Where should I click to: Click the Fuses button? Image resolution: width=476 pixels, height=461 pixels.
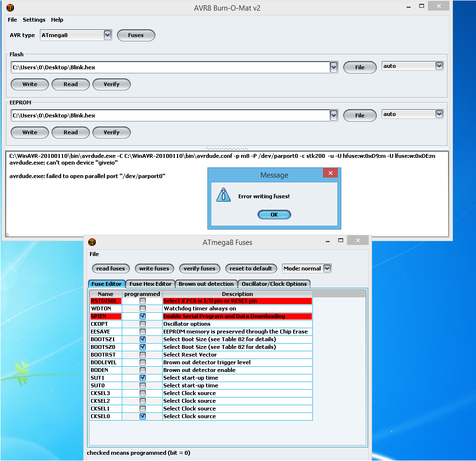(136, 35)
